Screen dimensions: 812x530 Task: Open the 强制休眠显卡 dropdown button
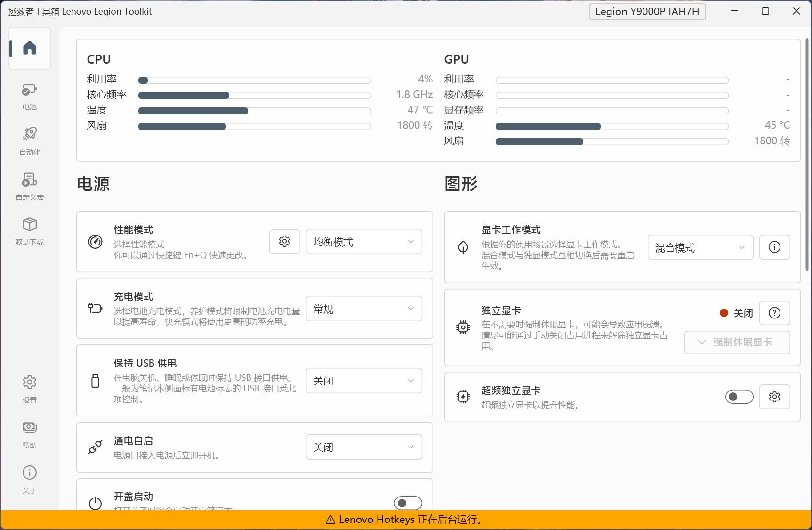[737, 342]
